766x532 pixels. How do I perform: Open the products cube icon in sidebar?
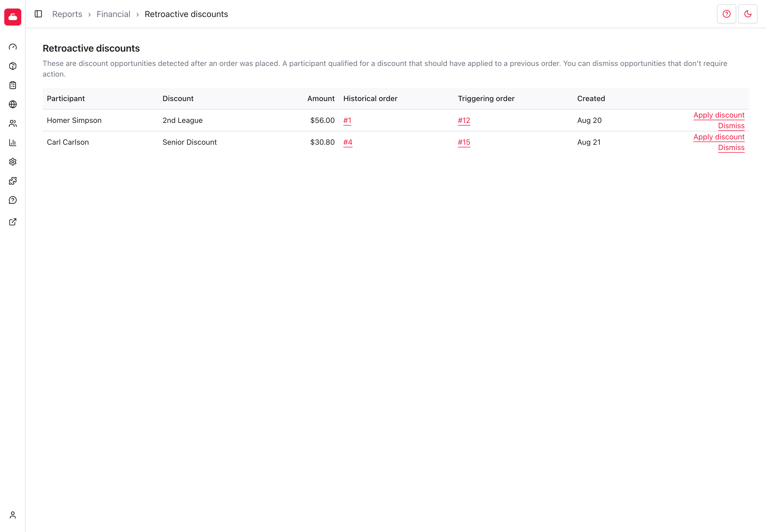click(13, 66)
